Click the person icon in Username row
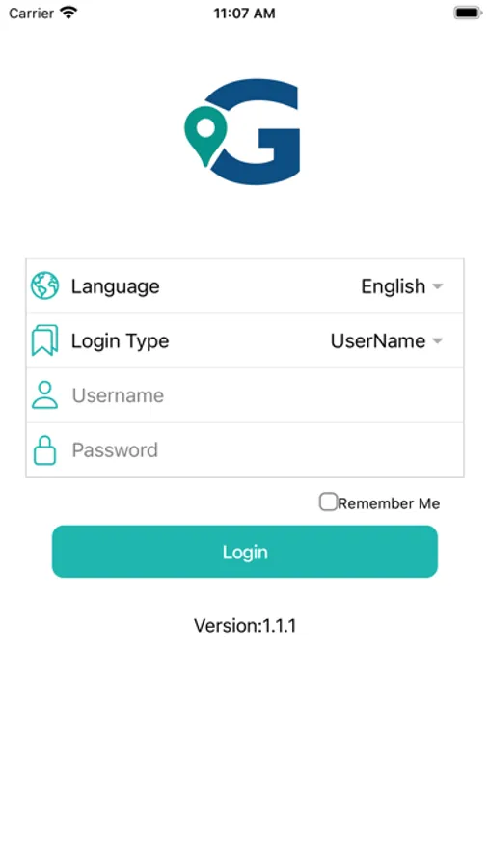Viewport: 489px width, 868px height. (45, 394)
